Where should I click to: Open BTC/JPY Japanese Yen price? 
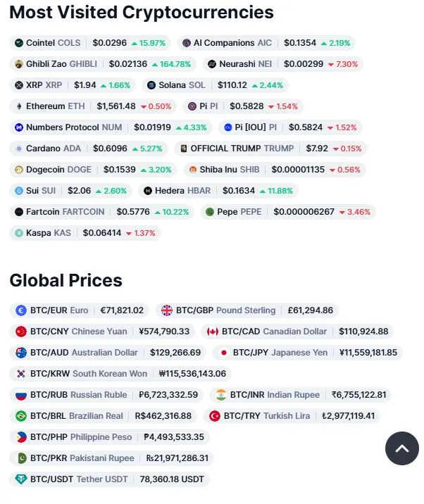[307, 353]
